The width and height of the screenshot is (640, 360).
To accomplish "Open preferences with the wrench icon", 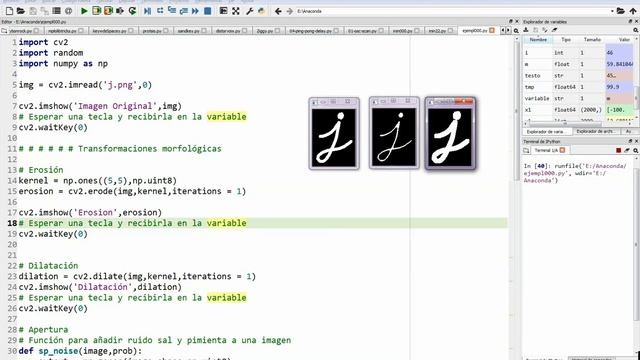I will tap(249, 11).
